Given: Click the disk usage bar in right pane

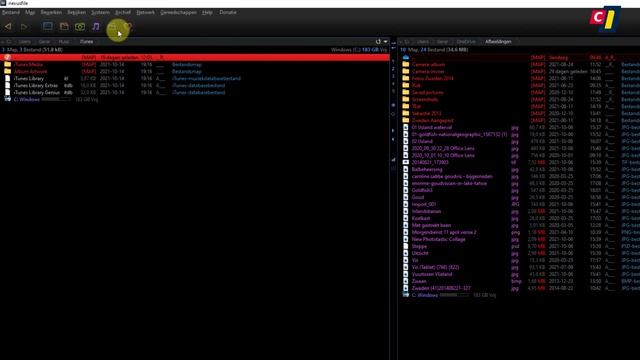Looking at the screenshot, I should 454,295.
